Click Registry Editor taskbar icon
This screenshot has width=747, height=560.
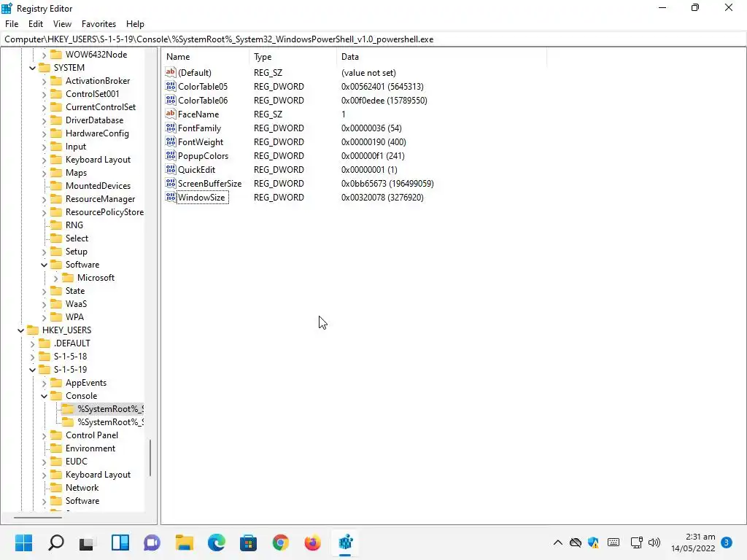pyautogui.click(x=345, y=542)
